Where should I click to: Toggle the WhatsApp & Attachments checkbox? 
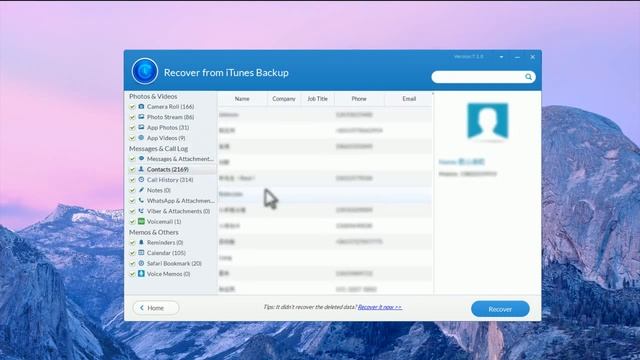[132, 201]
